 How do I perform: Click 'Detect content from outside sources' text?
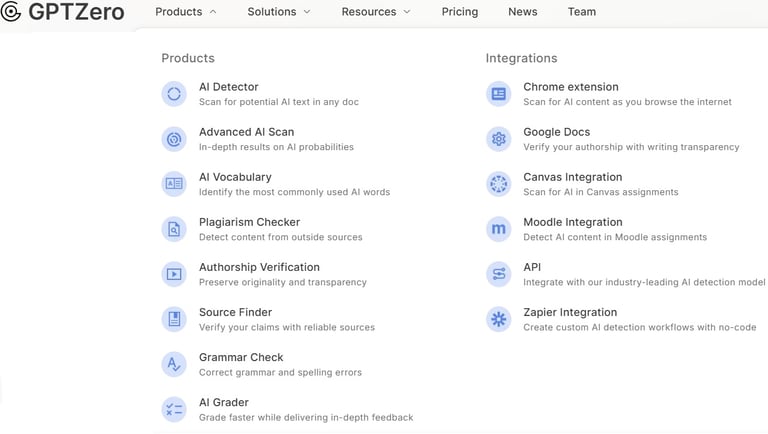click(x=281, y=237)
